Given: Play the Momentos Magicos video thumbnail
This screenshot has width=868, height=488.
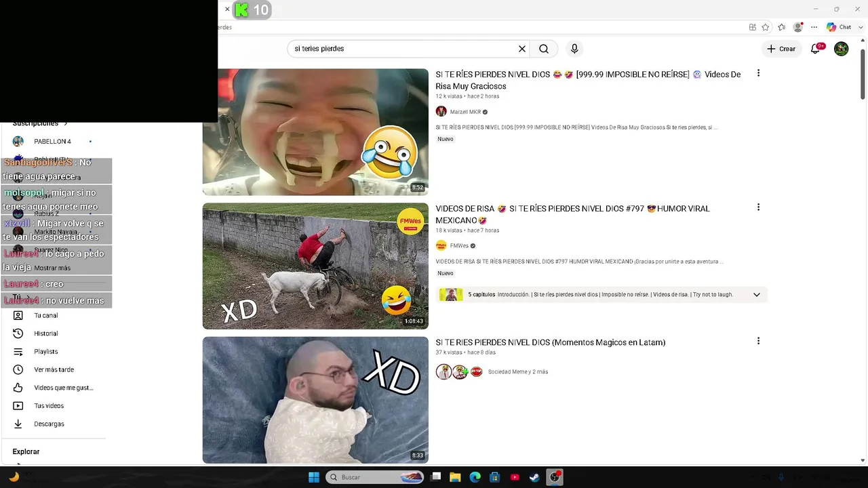Looking at the screenshot, I should tap(315, 400).
